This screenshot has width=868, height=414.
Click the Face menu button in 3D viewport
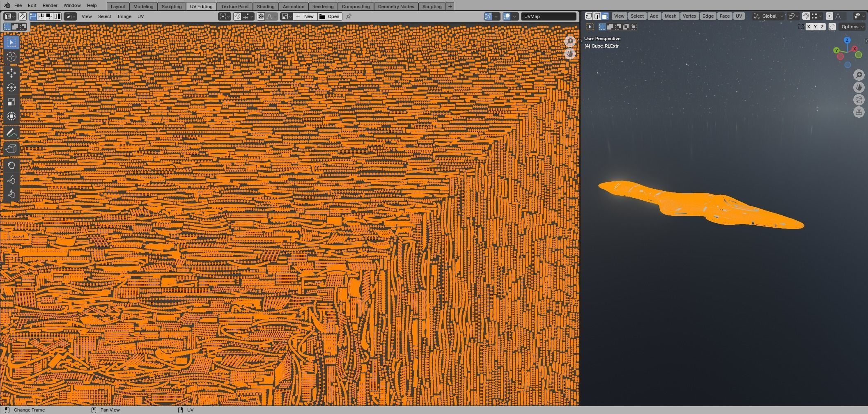pos(724,16)
